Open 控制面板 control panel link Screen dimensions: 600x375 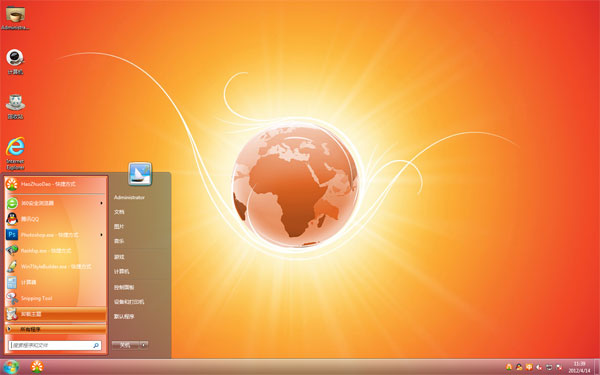point(124,287)
